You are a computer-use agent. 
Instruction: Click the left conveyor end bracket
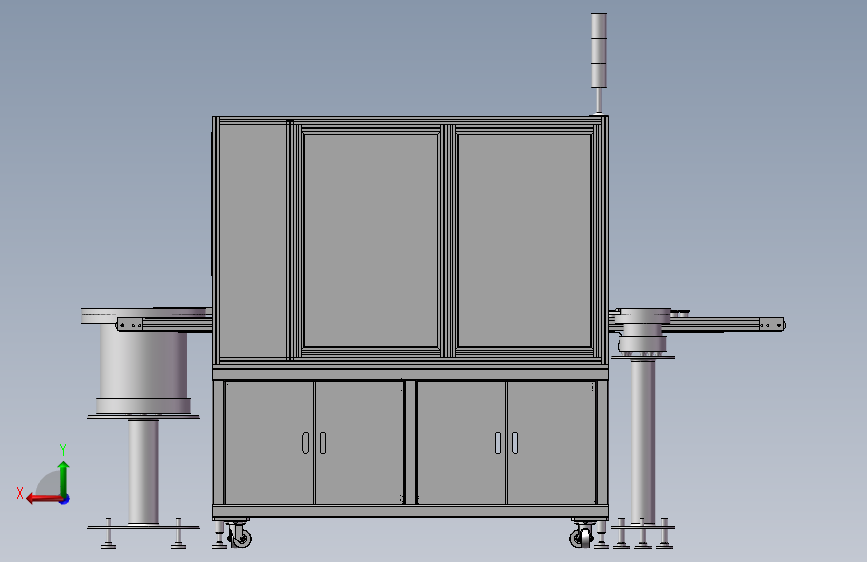[129, 325]
